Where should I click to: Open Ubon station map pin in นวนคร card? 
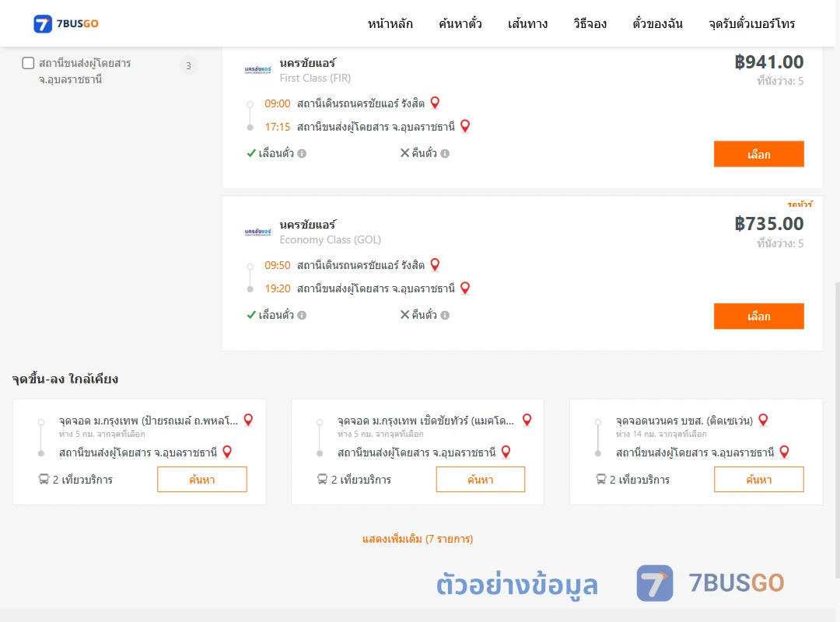click(784, 453)
